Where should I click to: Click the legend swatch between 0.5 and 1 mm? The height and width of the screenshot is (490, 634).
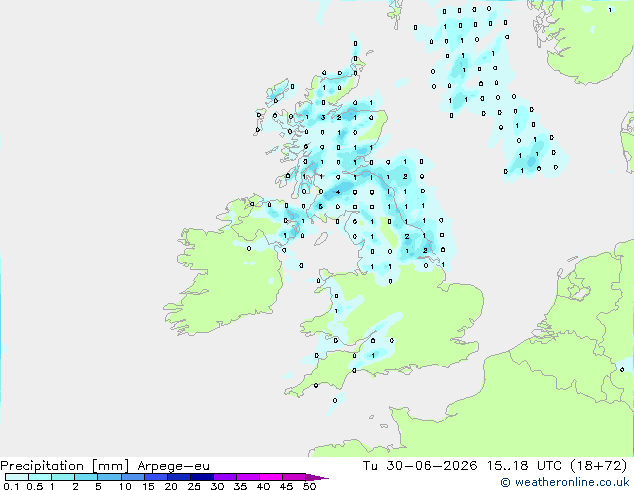coord(40,477)
